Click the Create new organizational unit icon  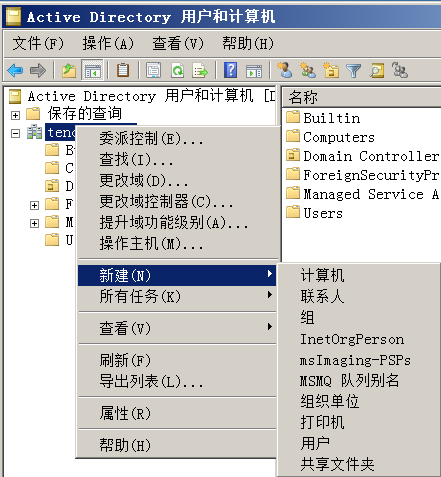pos(331,70)
